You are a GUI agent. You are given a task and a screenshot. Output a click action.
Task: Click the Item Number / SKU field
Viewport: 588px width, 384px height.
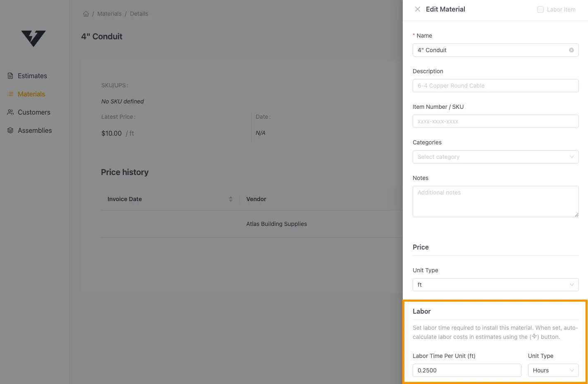(x=495, y=121)
